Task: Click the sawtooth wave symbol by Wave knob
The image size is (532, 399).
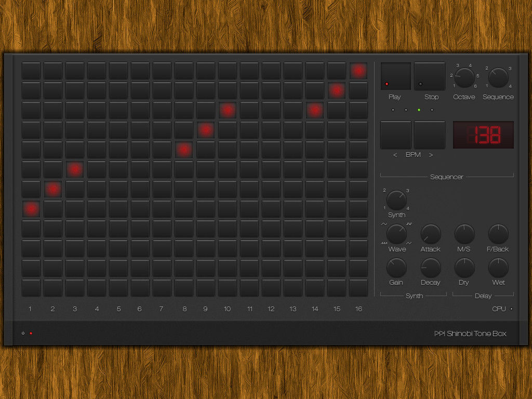Action: click(x=384, y=243)
